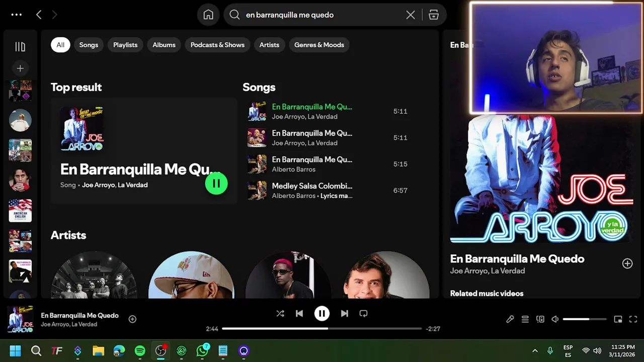Open the first playlist in the library sidebar
Screen dimensions: 644x362
(x=20, y=90)
